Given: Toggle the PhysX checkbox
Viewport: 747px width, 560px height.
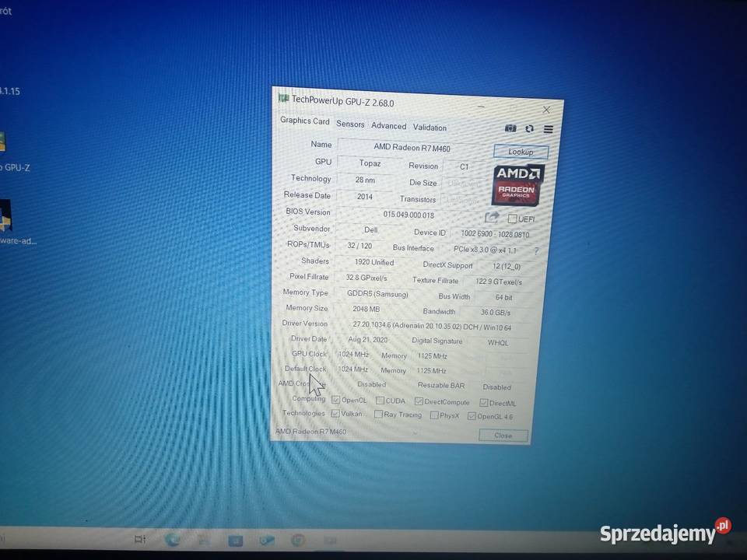Looking at the screenshot, I should 434,415.
